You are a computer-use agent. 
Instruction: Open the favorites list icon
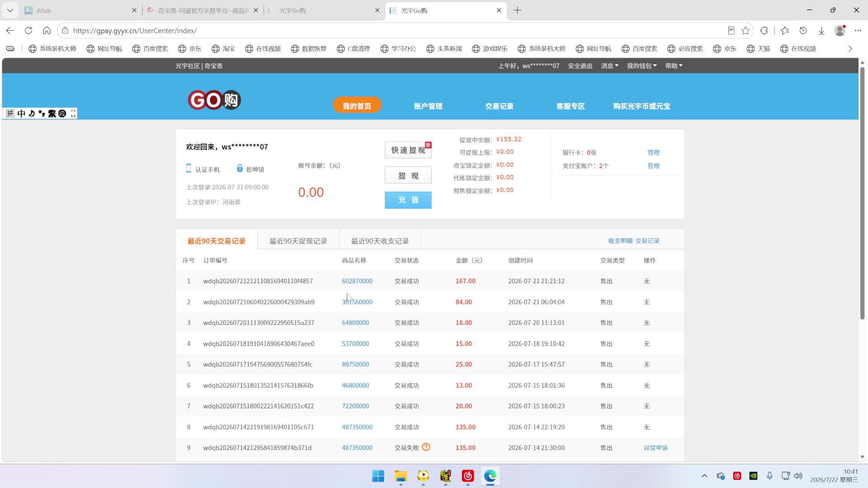pyautogui.click(x=785, y=30)
